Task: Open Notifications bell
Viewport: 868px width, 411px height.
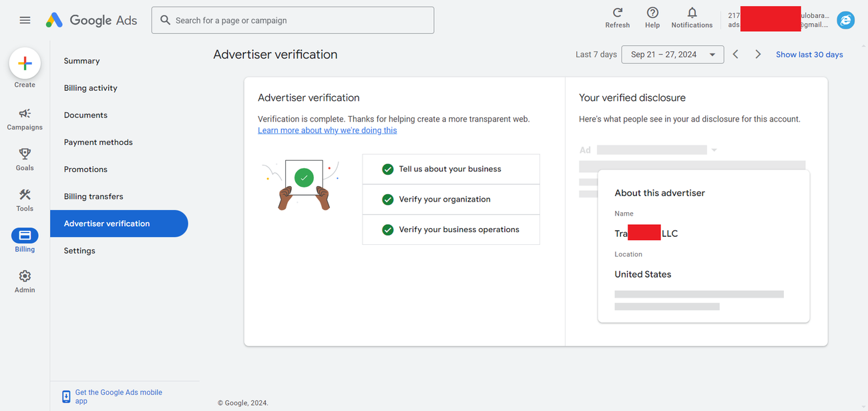Action: [x=692, y=13]
